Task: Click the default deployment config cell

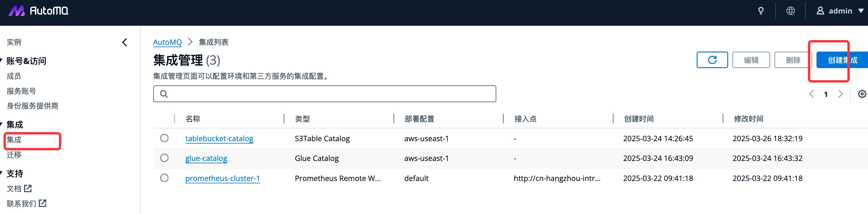Action: (416, 178)
